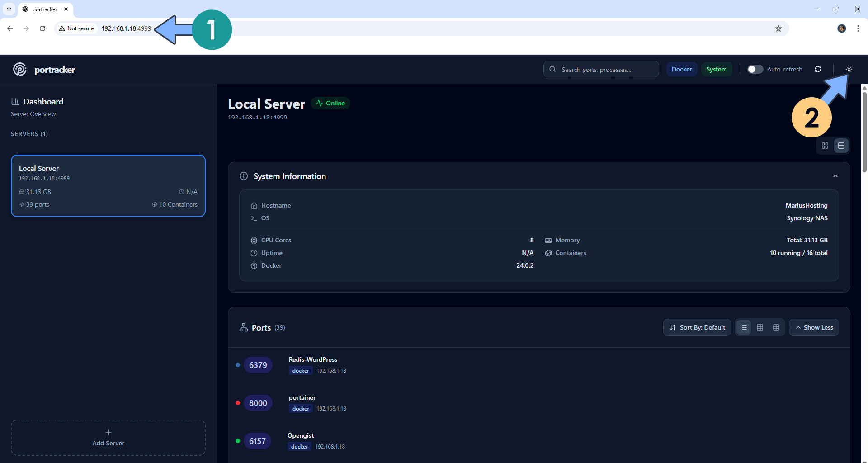Click the docker tag under portainer
Image resolution: width=868 pixels, height=463 pixels.
tap(301, 409)
